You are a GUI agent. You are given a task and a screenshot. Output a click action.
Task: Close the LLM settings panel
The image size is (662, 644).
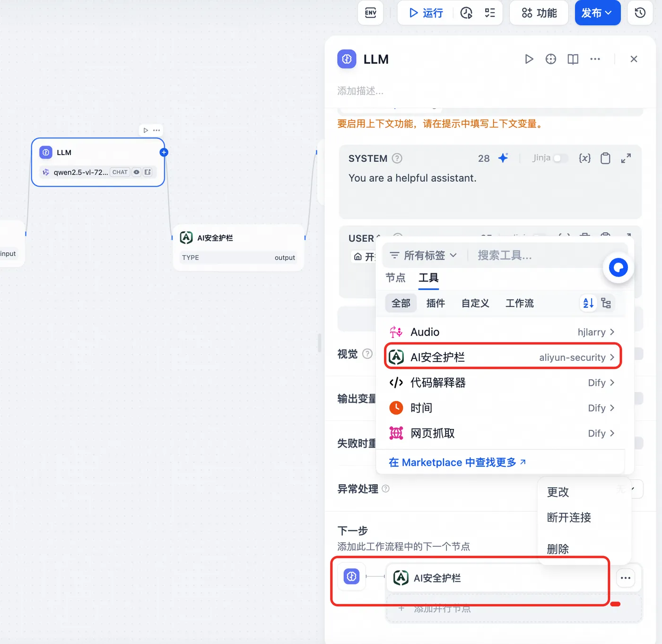coord(634,59)
